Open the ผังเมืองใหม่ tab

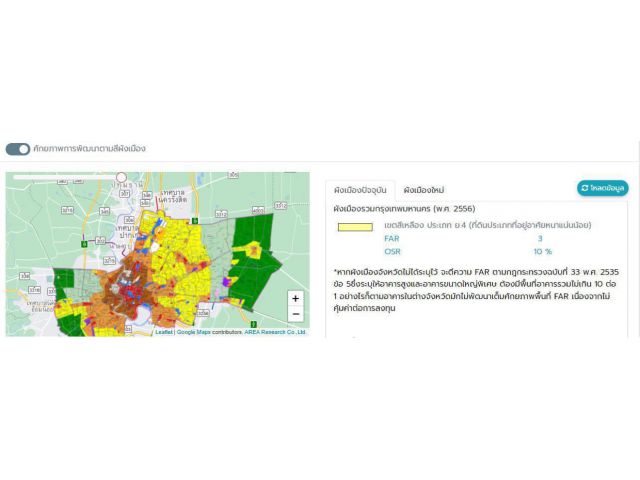point(424,189)
